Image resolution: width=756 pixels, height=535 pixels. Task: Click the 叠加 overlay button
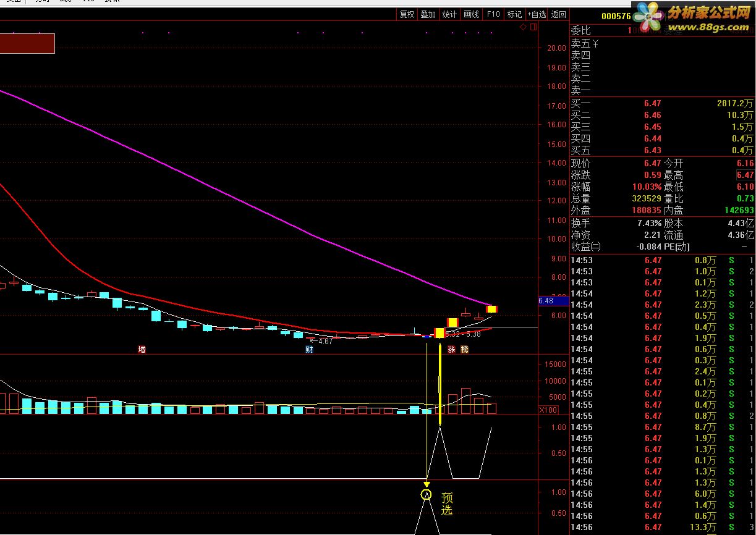[x=428, y=14]
